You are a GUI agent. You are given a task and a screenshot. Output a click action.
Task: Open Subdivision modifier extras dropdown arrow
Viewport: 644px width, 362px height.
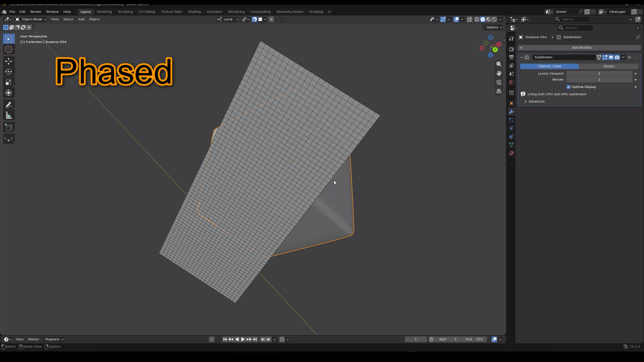pos(623,57)
